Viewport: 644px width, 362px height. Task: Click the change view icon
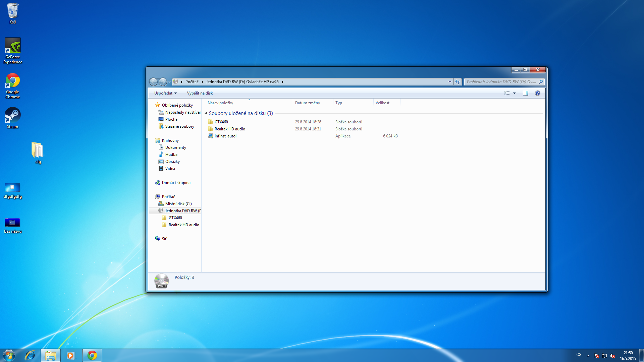(x=507, y=93)
